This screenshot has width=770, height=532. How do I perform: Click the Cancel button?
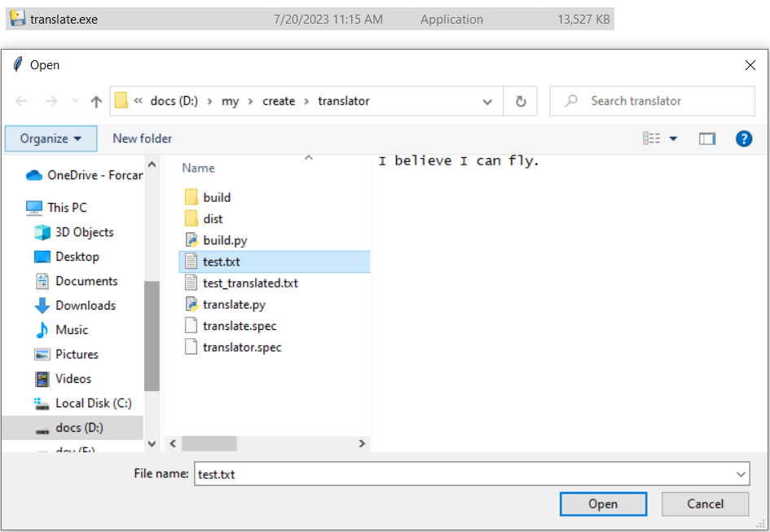click(705, 503)
